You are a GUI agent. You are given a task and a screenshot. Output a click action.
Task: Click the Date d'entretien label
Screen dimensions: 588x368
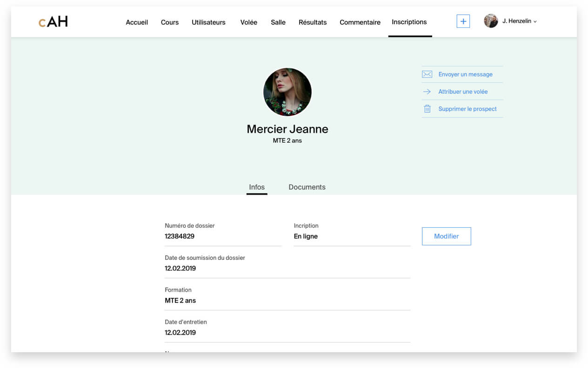click(186, 322)
